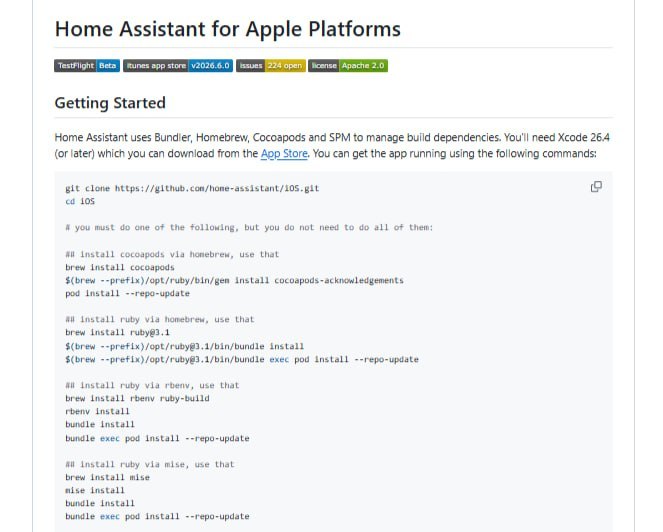The height and width of the screenshot is (532, 663).
Task: Click the comment 'you must do one of the following'
Action: [x=249, y=228]
